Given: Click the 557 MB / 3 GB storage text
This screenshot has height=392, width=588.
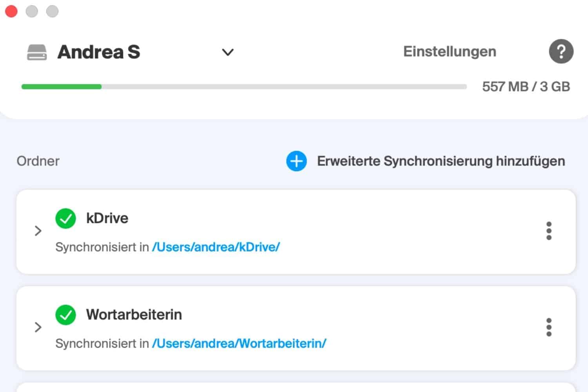Looking at the screenshot, I should click(526, 87).
